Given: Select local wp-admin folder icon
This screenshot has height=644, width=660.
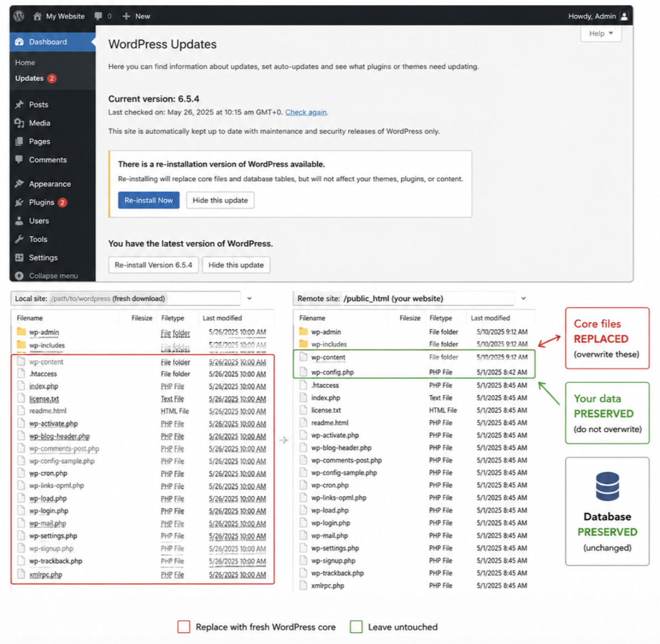Looking at the screenshot, I should tap(21, 331).
